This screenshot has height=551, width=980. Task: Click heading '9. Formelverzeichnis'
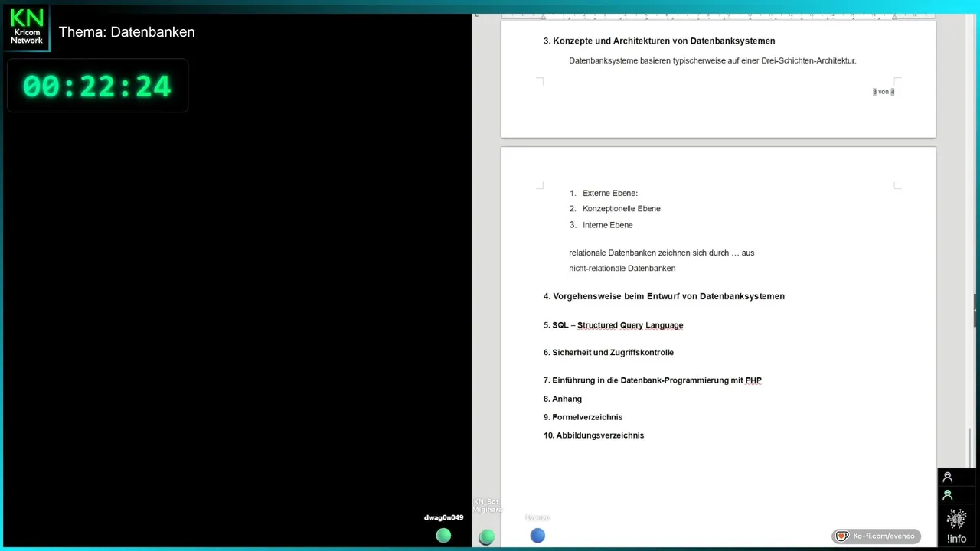(x=583, y=417)
